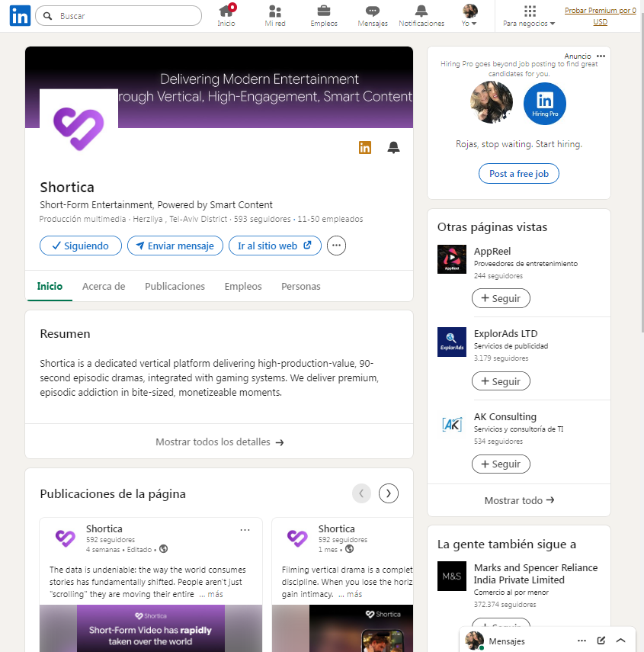
Task: Expand the Yo profile menu
Action: coord(469,16)
